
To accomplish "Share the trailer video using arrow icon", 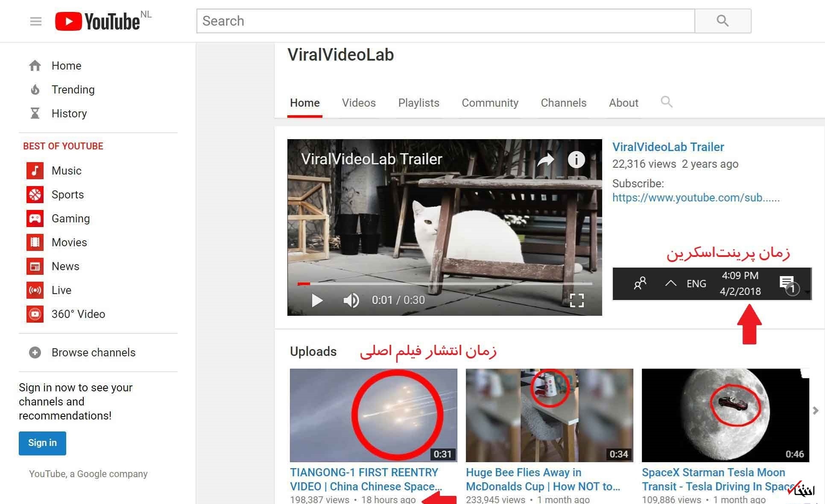I will click(546, 160).
